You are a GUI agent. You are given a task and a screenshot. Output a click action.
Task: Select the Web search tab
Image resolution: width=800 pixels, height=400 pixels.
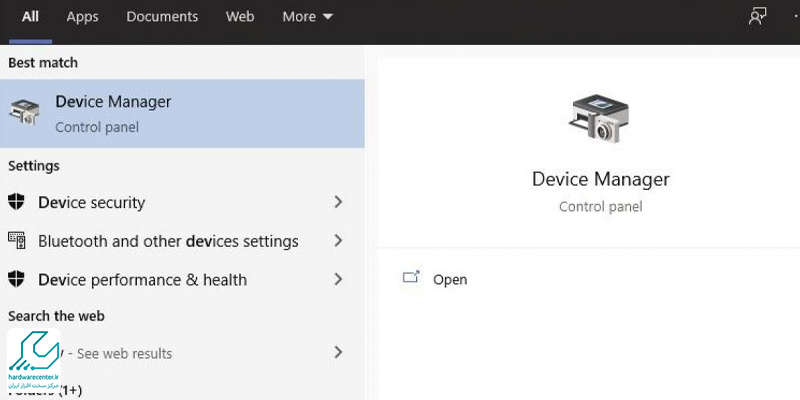coord(240,17)
